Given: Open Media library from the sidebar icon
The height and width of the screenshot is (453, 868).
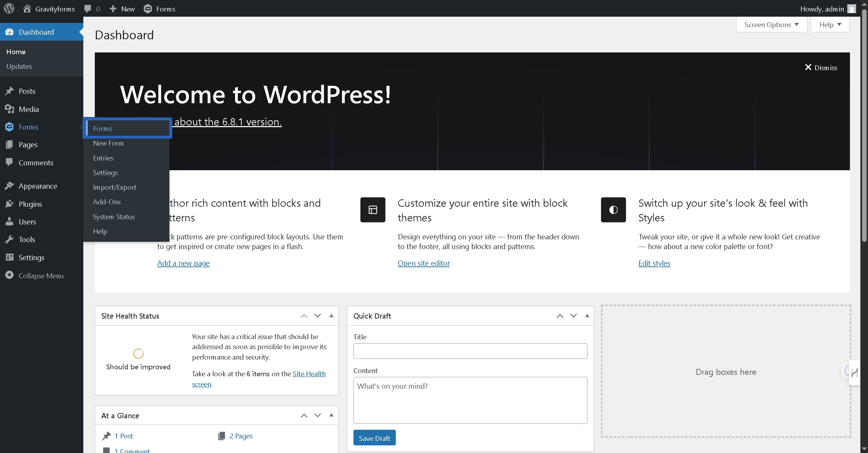Looking at the screenshot, I should click(9, 109).
